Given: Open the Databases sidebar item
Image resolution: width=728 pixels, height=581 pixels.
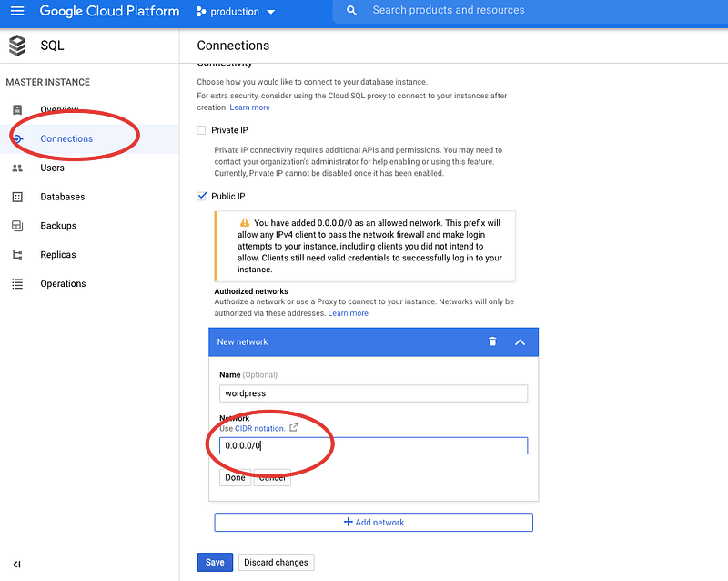Looking at the screenshot, I should point(62,197).
